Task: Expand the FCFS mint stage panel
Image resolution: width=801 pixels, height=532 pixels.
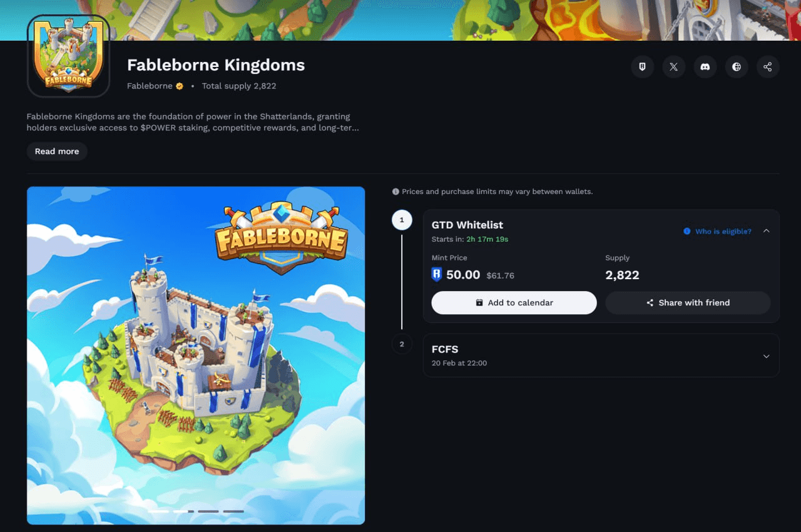Action: pyautogui.click(x=601, y=356)
